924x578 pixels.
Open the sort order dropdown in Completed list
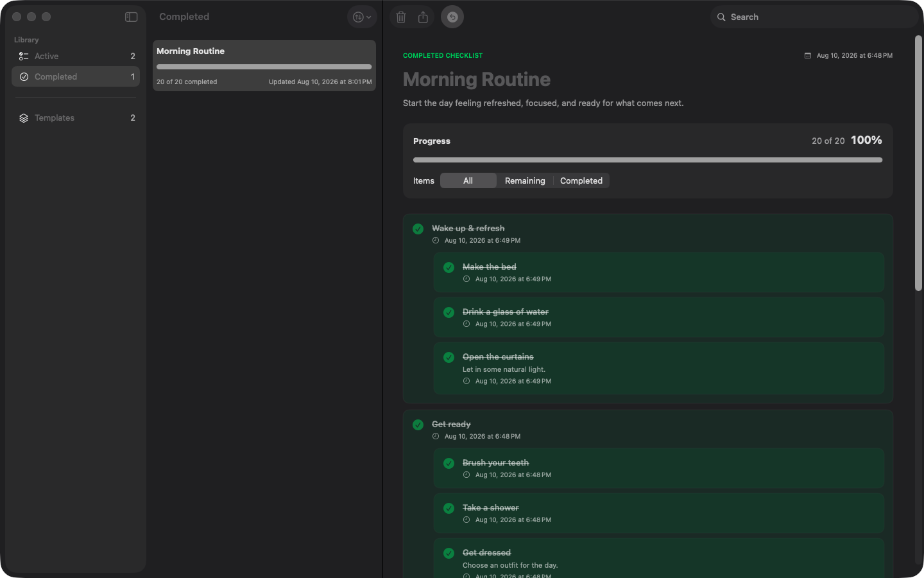pyautogui.click(x=362, y=17)
